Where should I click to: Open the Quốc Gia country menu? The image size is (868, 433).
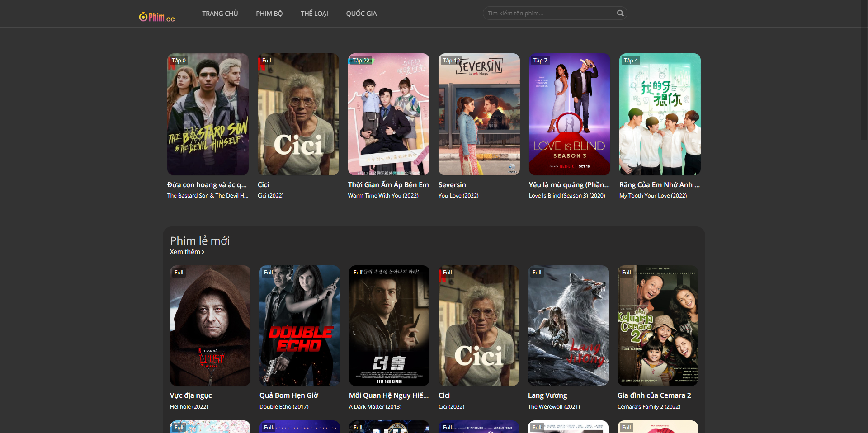[x=361, y=14]
